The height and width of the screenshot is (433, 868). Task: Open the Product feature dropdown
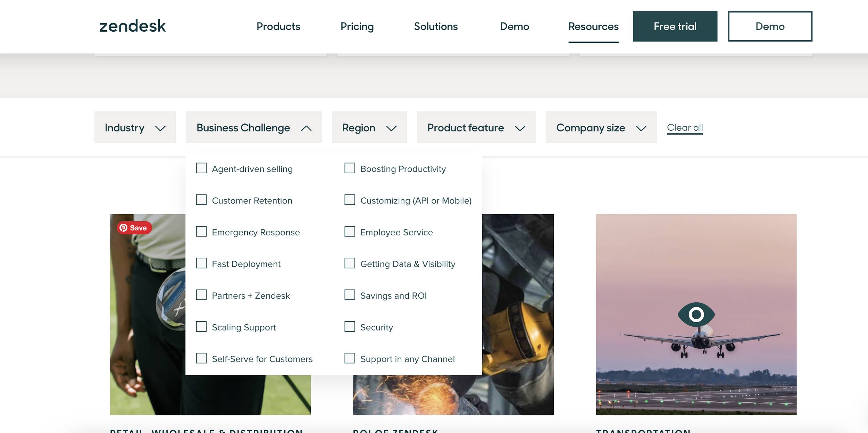(476, 127)
